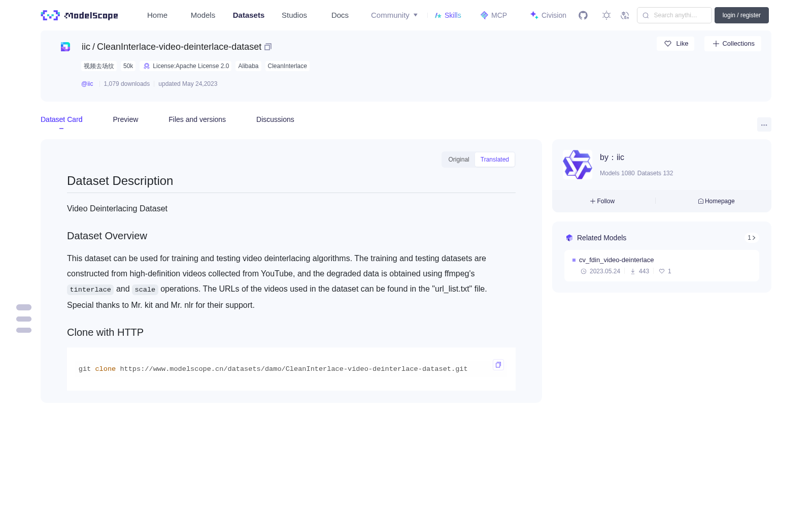Screen dimensions: 812x508
Task: Click the Apache License 2.0 tag
Action: click(x=186, y=66)
